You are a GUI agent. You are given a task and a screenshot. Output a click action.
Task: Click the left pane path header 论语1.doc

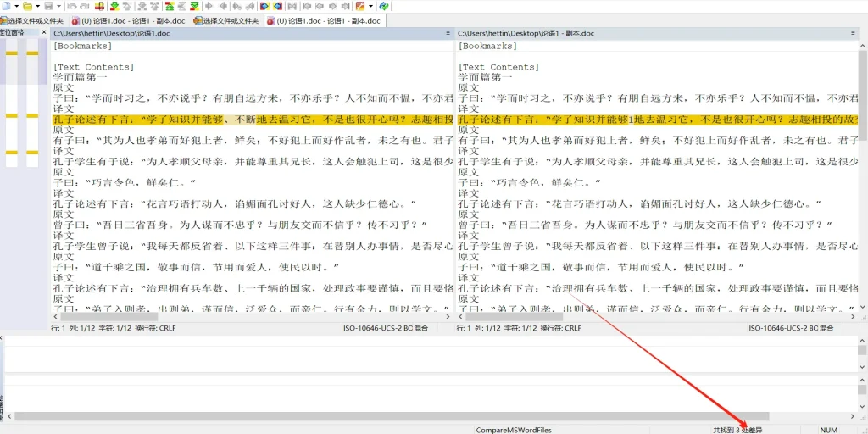tap(112, 33)
